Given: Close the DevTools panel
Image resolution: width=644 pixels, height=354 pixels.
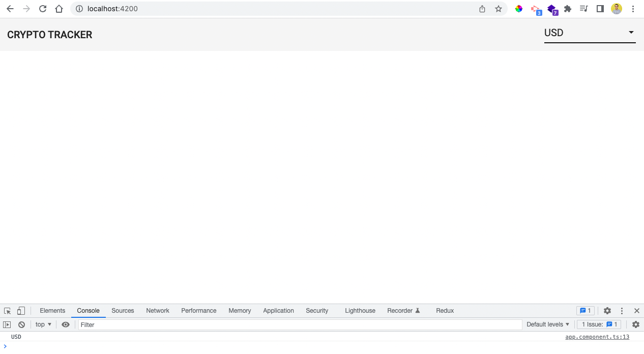Looking at the screenshot, I should tap(636, 311).
